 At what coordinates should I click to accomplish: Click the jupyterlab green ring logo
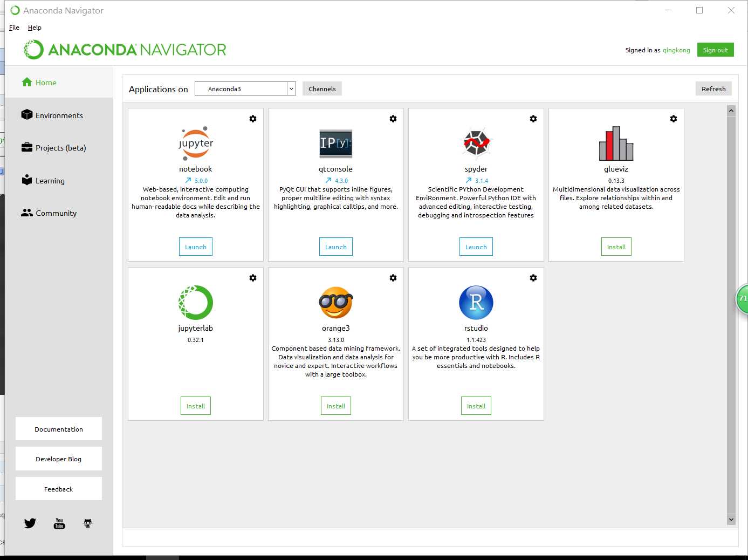(x=196, y=303)
